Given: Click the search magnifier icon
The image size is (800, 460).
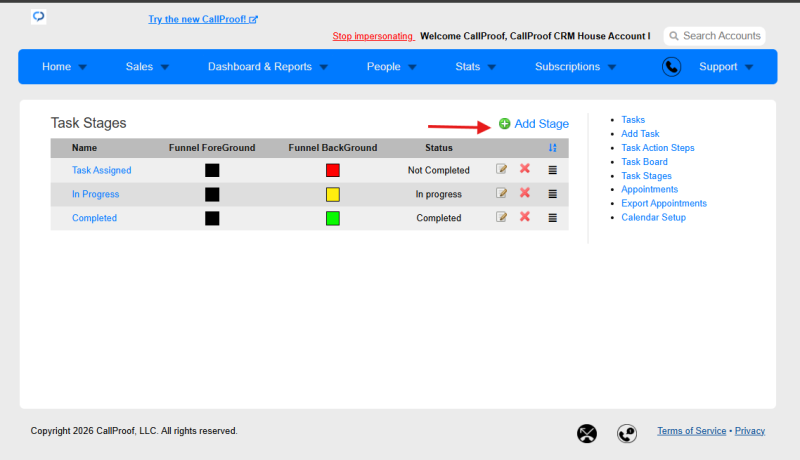Looking at the screenshot, I should point(674,36).
